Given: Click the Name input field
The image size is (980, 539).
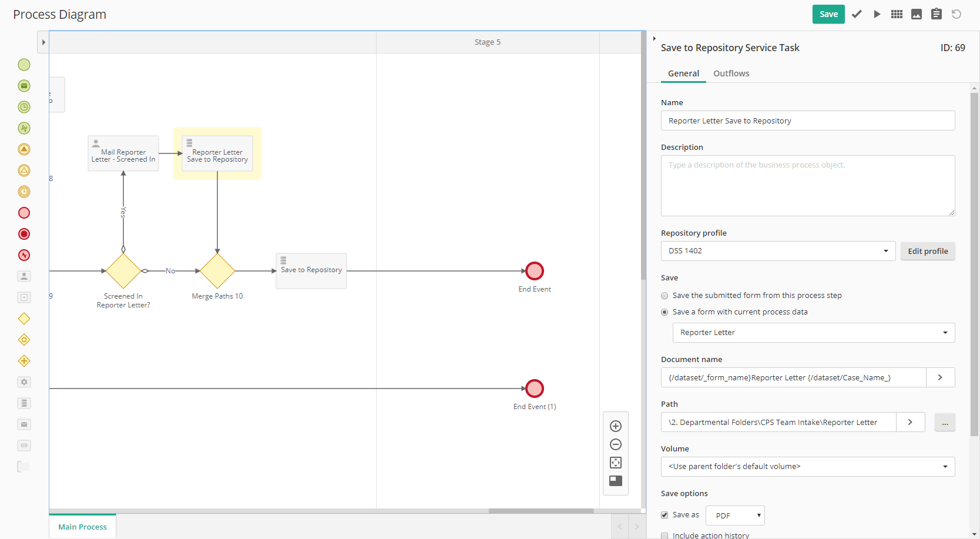Looking at the screenshot, I should coord(807,120).
